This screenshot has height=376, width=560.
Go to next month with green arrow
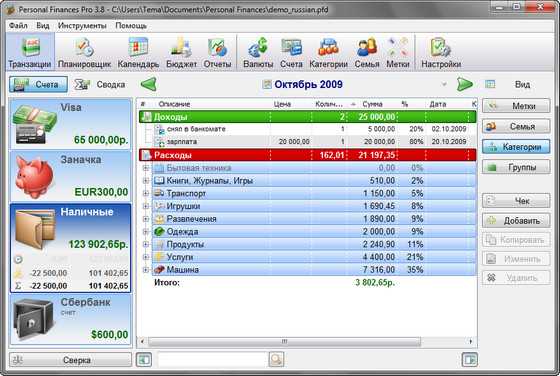464,85
